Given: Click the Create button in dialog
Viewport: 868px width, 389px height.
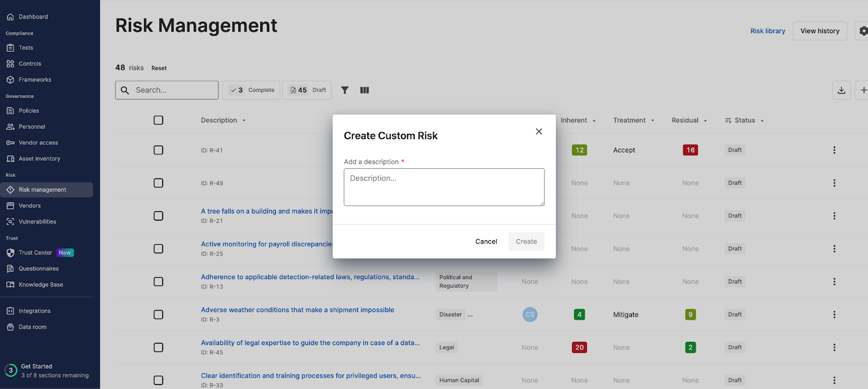Looking at the screenshot, I should click(x=526, y=242).
